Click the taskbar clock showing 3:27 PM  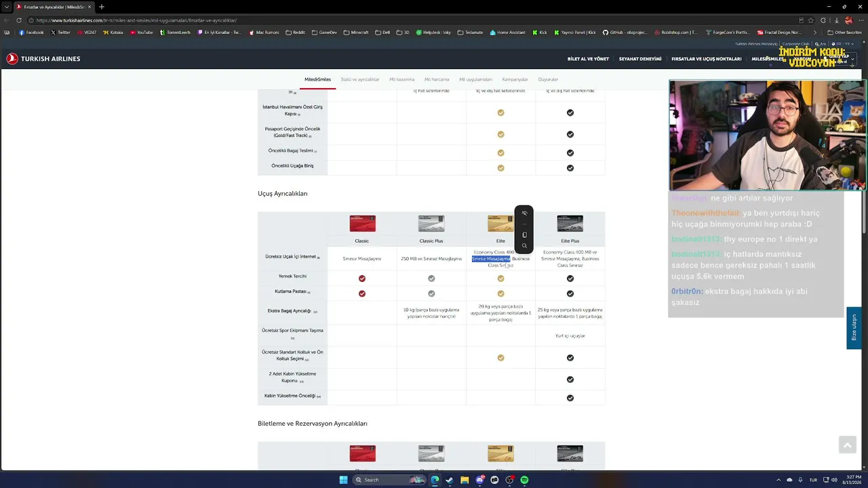coord(850,480)
